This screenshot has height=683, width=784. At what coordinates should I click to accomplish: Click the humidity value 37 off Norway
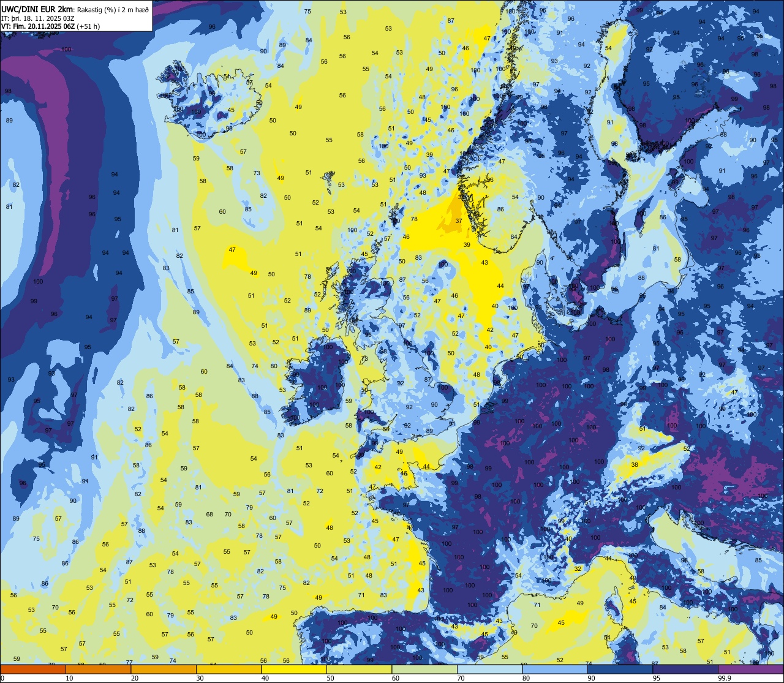(459, 221)
